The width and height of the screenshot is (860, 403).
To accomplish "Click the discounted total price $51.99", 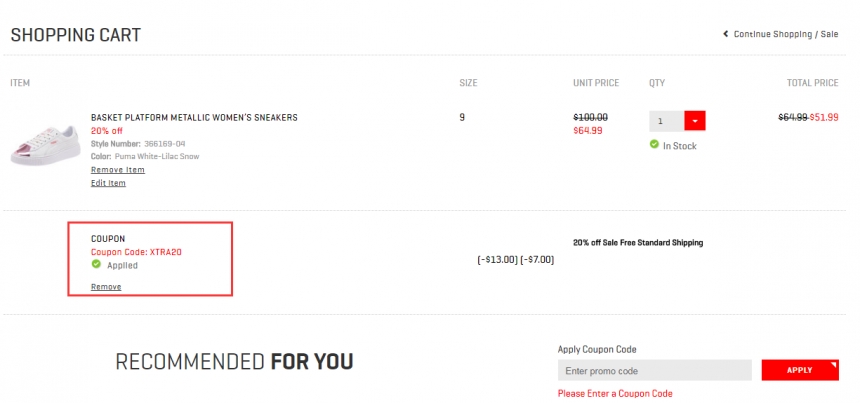I will coord(824,117).
